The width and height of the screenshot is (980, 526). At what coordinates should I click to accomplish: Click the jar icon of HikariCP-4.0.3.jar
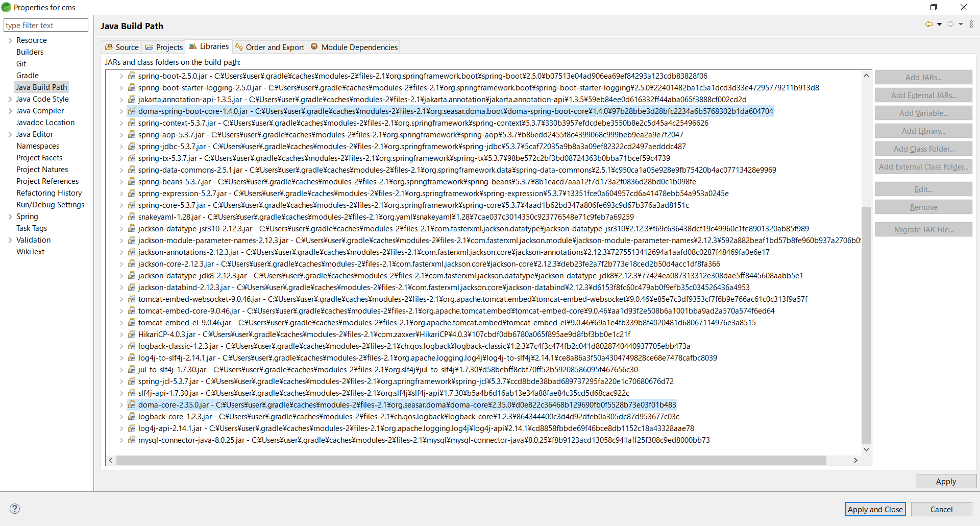click(x=132, y=334)
